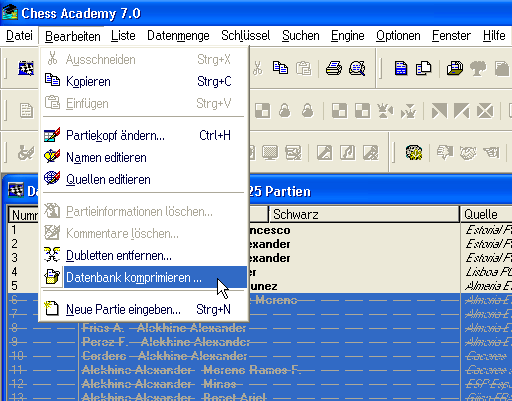Select Partiekopf ändern... menu entry

click(144, 136)
